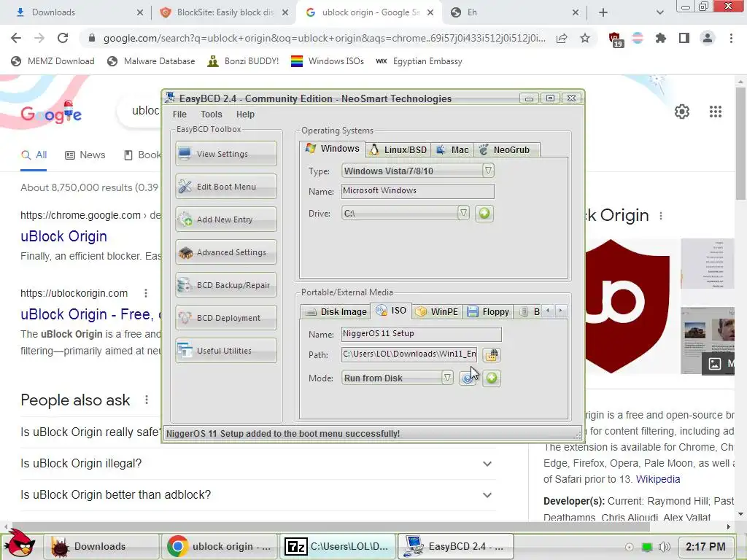Click the browse icon next to Path field

click(491, 355)
